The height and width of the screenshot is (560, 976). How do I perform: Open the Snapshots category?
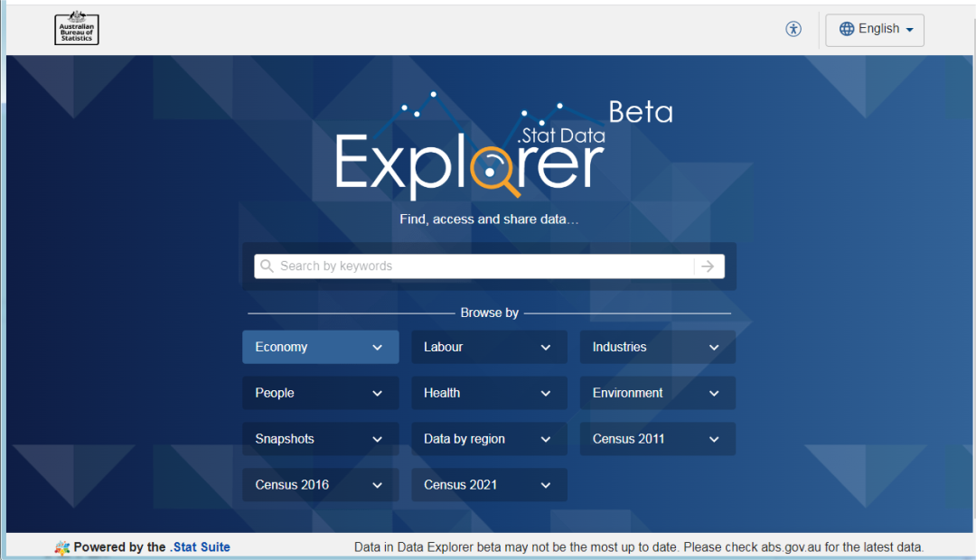tap(321, 439)
